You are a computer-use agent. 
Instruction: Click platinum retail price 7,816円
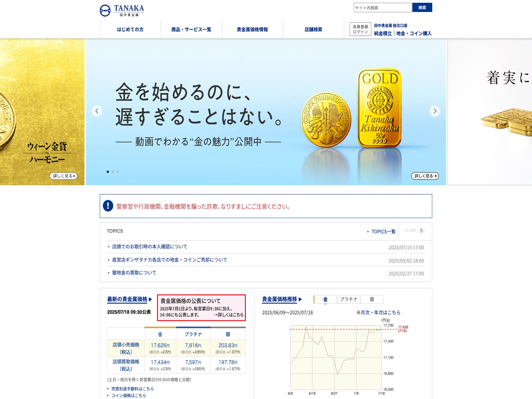click(x=193, y=346)
